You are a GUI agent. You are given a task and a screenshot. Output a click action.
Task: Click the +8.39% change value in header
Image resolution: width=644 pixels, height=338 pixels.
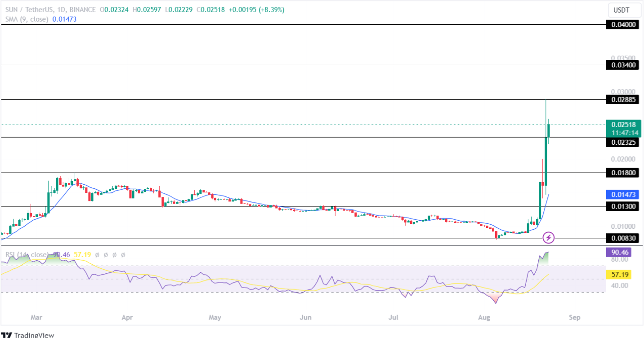tap(272, 9)
